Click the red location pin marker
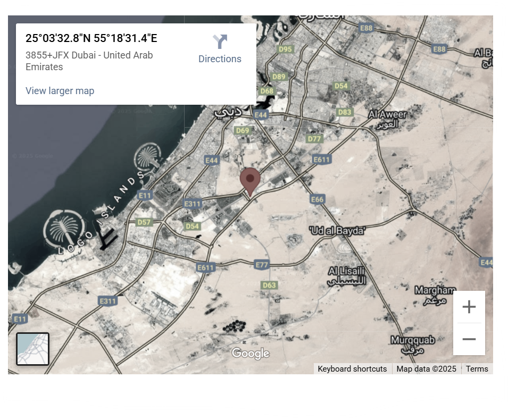Screen dimensions: 508x420 point(249,181)
